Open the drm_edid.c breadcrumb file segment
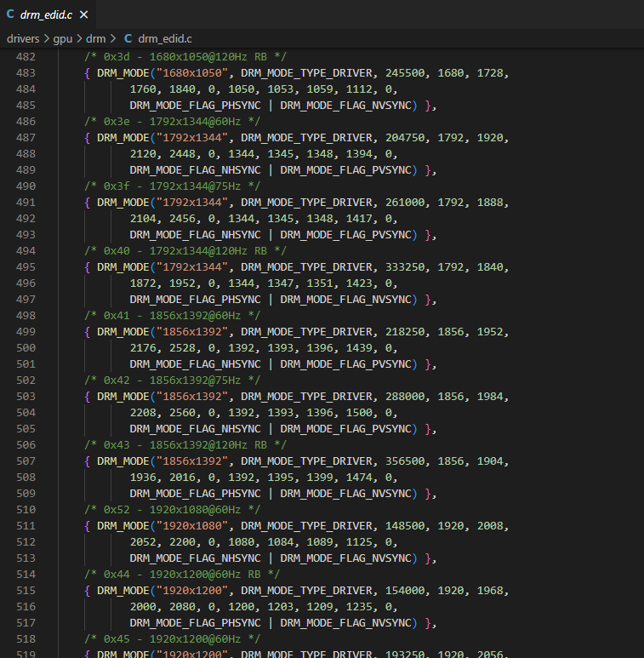Image resolution: width=644 pixels, height=658 pixels. [x=165, y=39]
